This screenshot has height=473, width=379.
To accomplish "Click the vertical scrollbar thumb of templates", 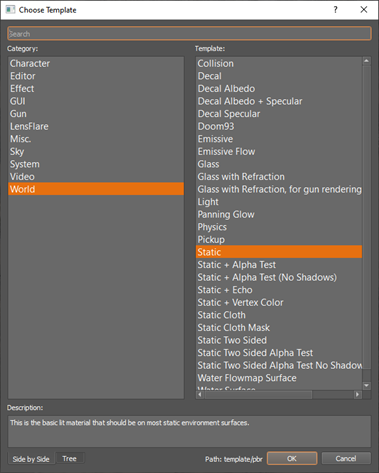I will point(366,217).
